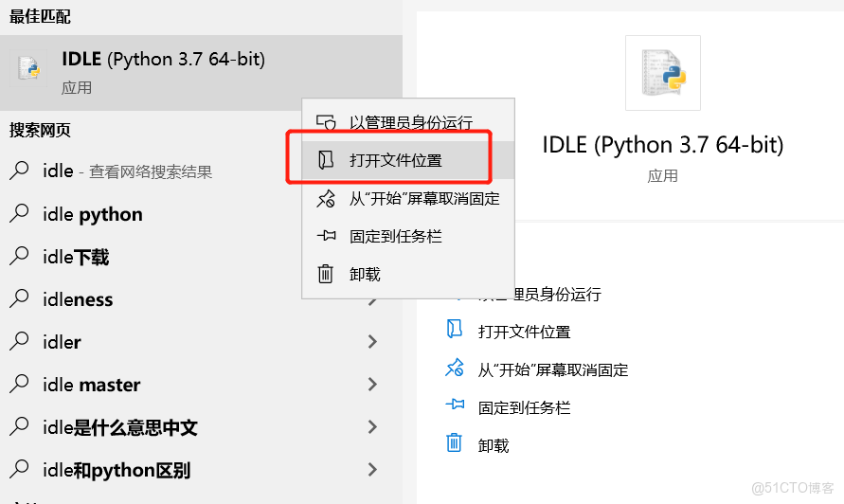Click '卸载' in the right details pane

(494, 446)
